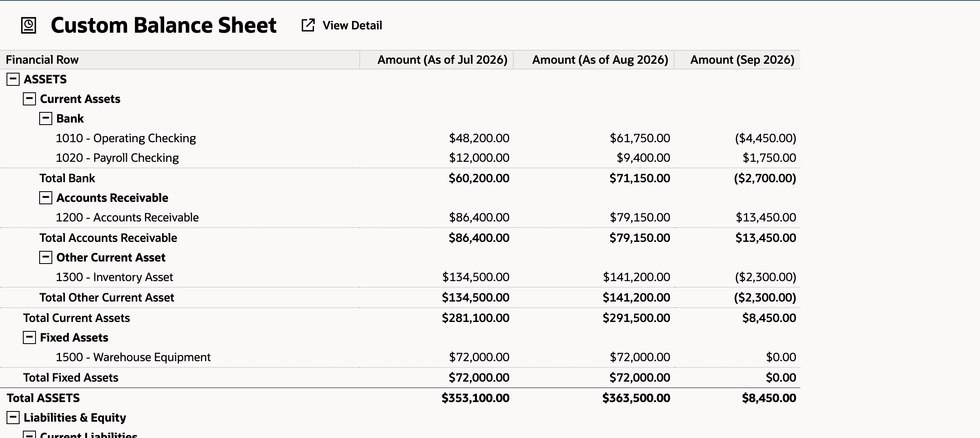Click the $1,750.00 Payroll Checking amount
Image resolution: width=980 pixels, height=438 pixels.
(769, 158)
